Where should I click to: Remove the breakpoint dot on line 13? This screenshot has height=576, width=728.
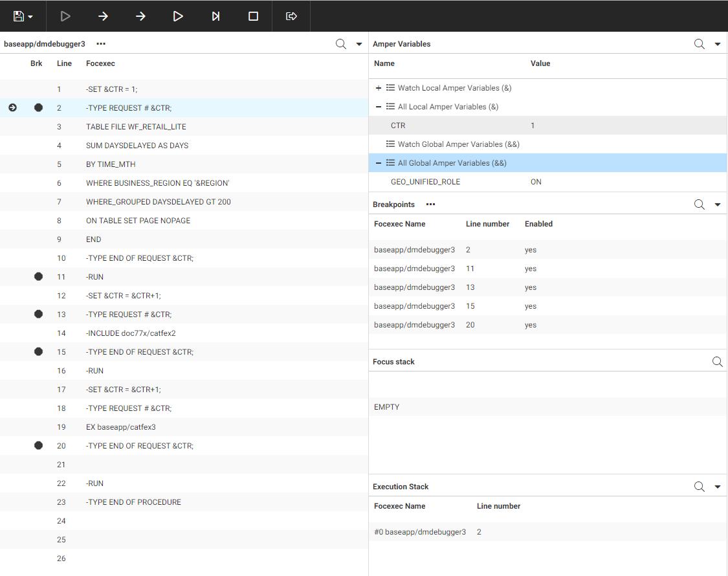(x=38, y=314)
